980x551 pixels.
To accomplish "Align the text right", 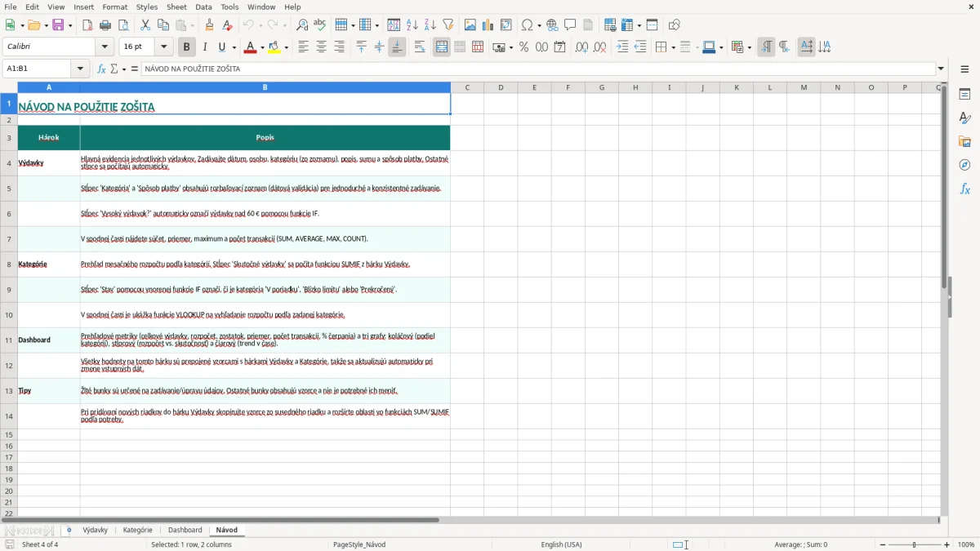I will point(340,47).
